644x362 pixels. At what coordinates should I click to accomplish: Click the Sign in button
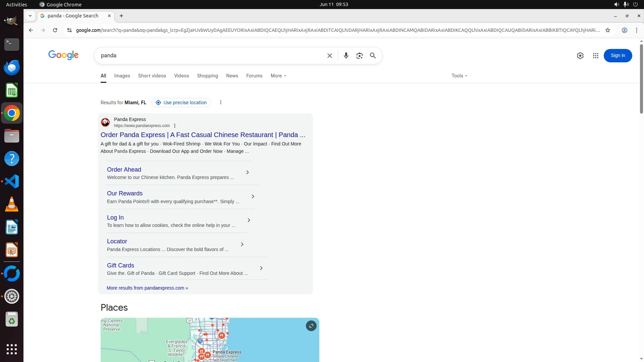[618, 56]
